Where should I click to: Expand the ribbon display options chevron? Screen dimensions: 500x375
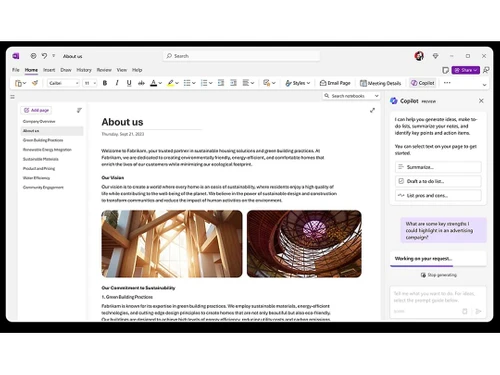coord(484,85)
